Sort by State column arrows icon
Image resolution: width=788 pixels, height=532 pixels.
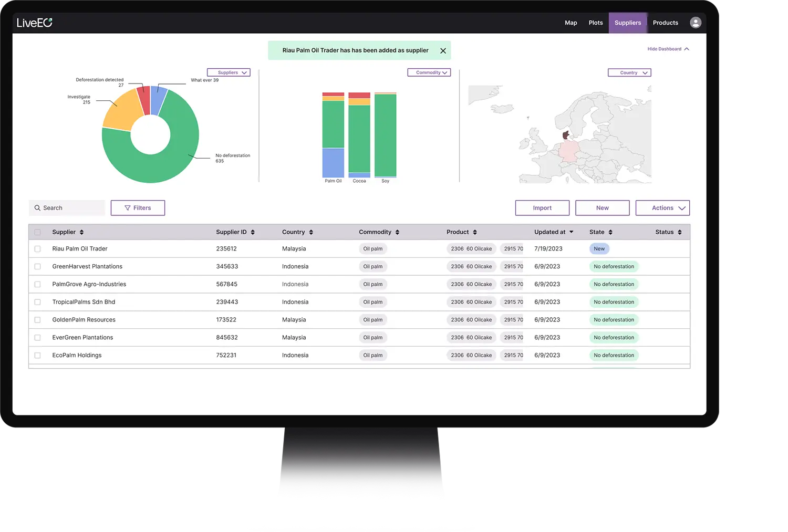[x=610, y=232]
